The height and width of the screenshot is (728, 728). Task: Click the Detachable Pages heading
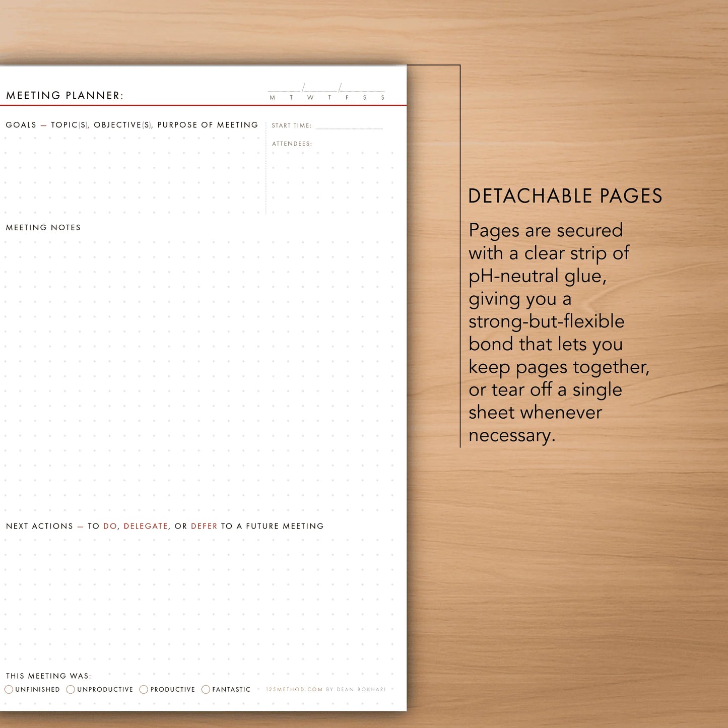pos(565,196)
